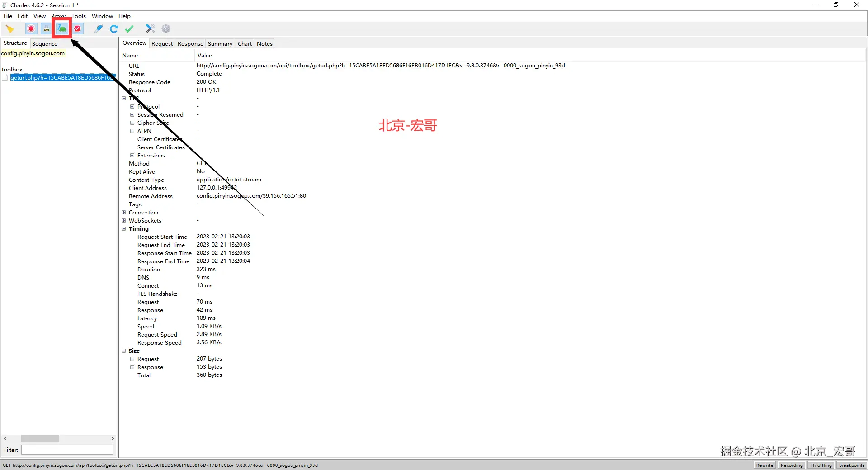Select config.pinyin.sogou.com host in tree

33,53
